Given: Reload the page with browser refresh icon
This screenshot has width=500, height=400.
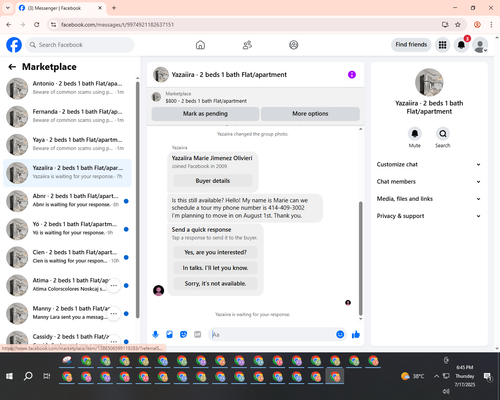Looking at the screenshot, I should (37, 25).
